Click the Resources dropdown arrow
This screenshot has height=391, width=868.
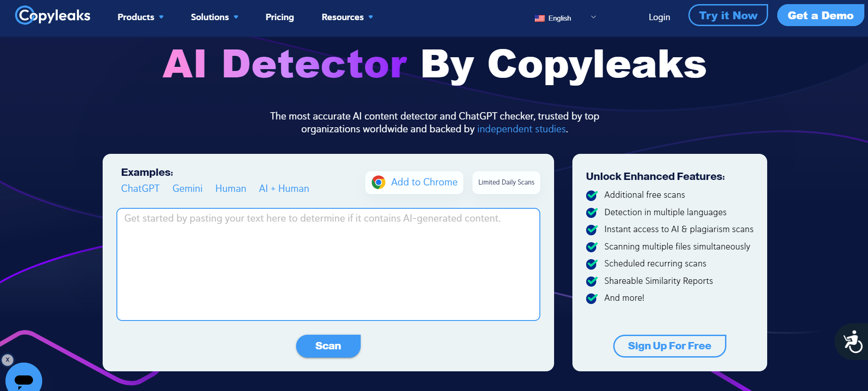371,17
